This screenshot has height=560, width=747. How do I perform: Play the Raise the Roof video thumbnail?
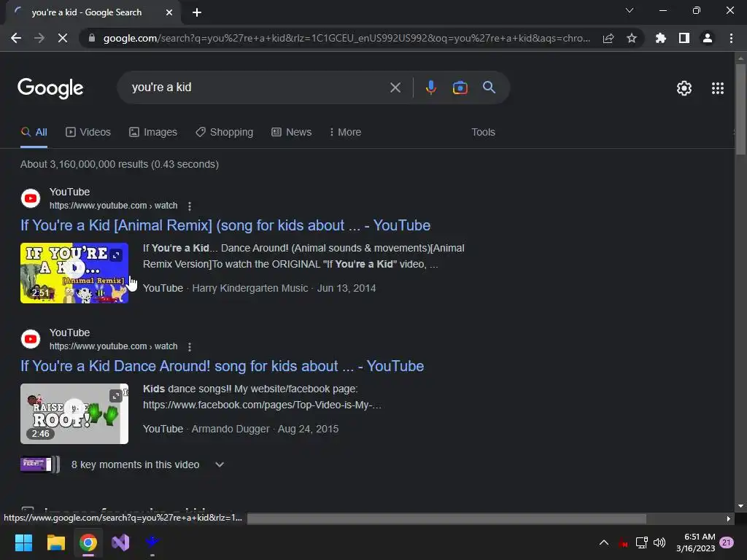click(74, 414)
